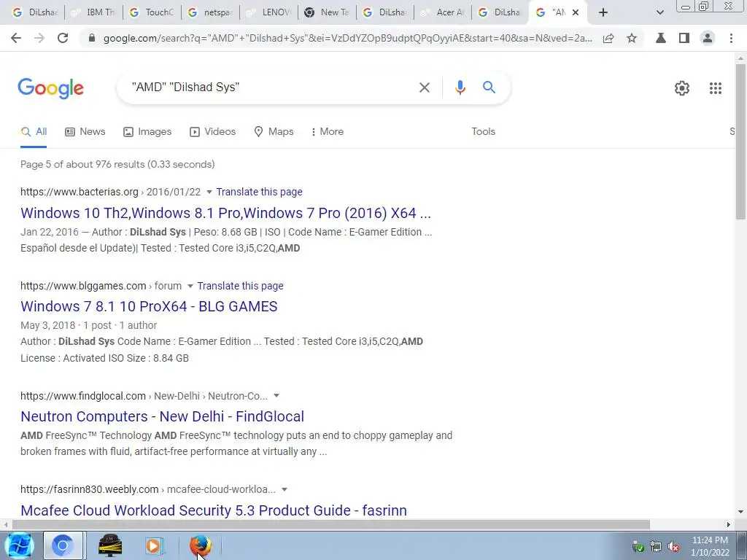
Task: Open the Chrome three-dot menu
Action: click(731, 38)
